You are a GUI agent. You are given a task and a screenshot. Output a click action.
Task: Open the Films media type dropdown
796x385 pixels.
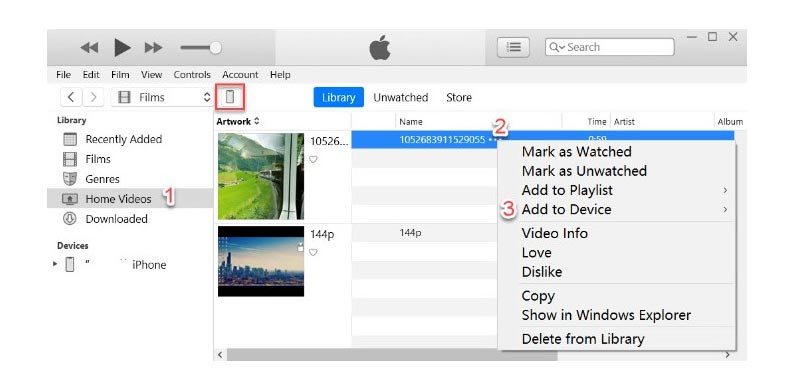(161, 97)
